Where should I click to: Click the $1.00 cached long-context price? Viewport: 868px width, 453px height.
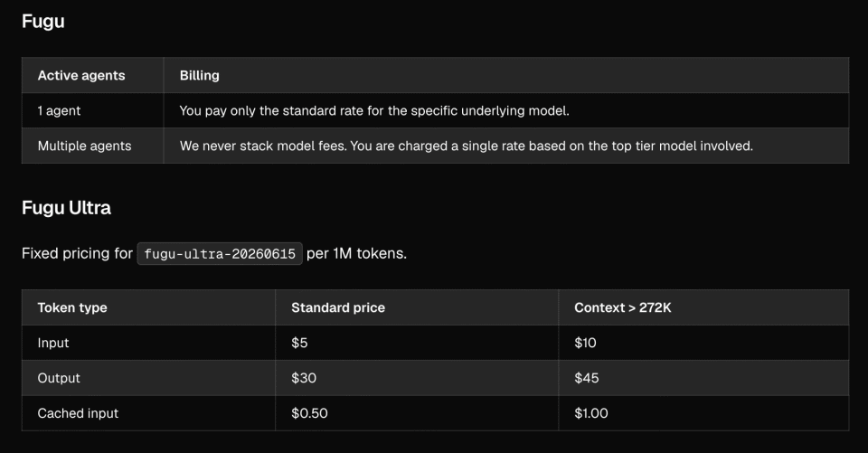click(590, 414)
